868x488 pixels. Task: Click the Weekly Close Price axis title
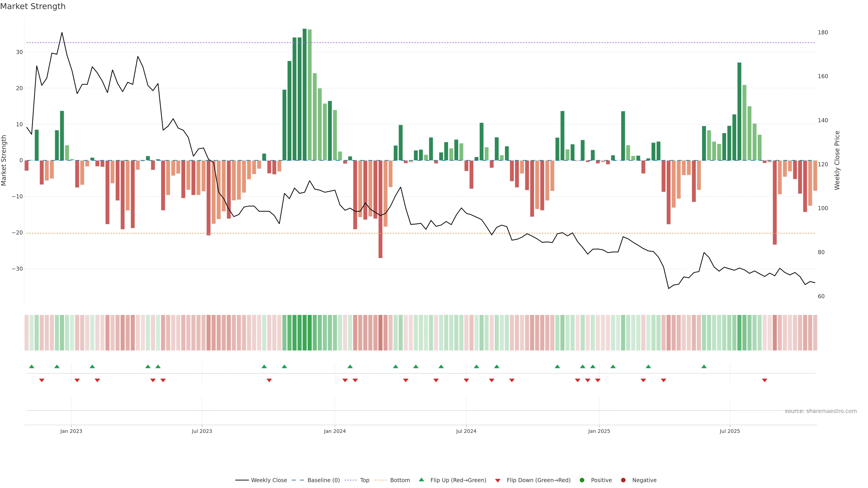[x=837, y=160]
